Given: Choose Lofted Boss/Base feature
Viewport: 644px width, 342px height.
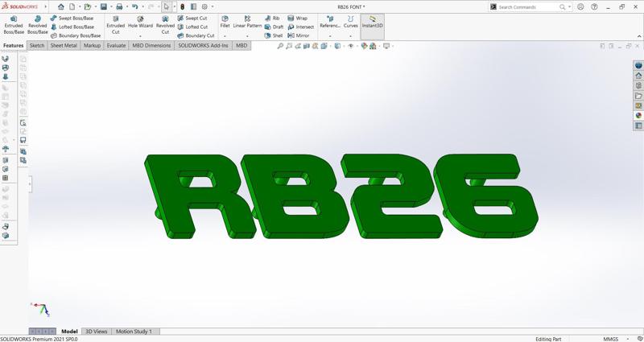Looking at the screenshot, I should [x=72, y=27].
